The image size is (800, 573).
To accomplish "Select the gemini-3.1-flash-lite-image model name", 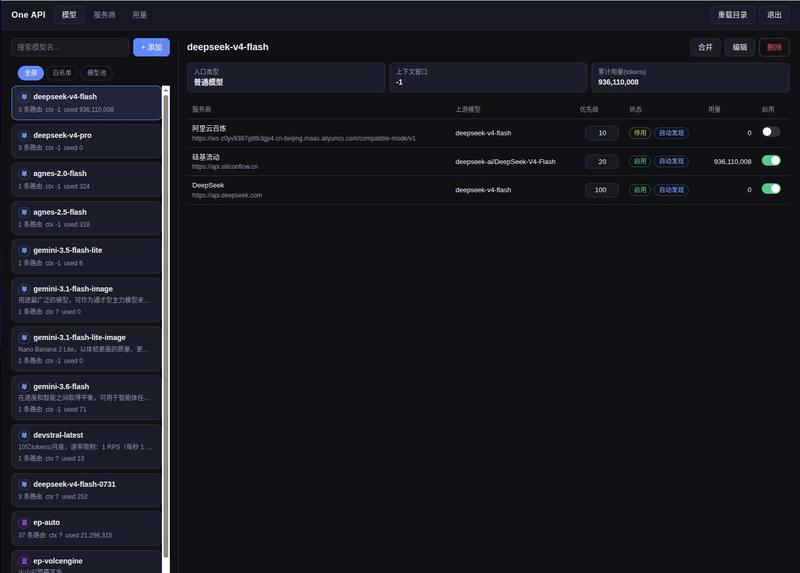I will point(79,338).
